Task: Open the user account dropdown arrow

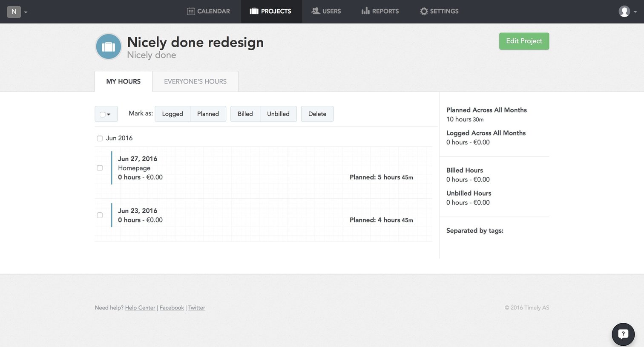Action: click(x=635, y=12)
